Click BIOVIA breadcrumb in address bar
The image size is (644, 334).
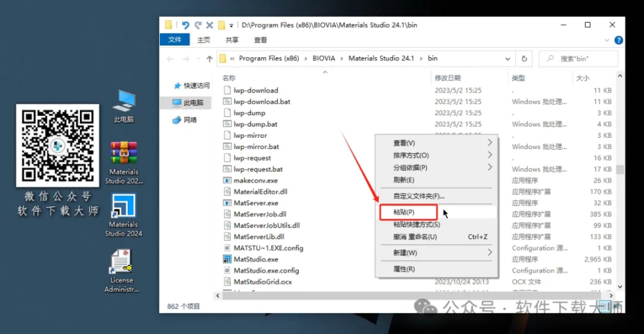click(x=324, y=58)
